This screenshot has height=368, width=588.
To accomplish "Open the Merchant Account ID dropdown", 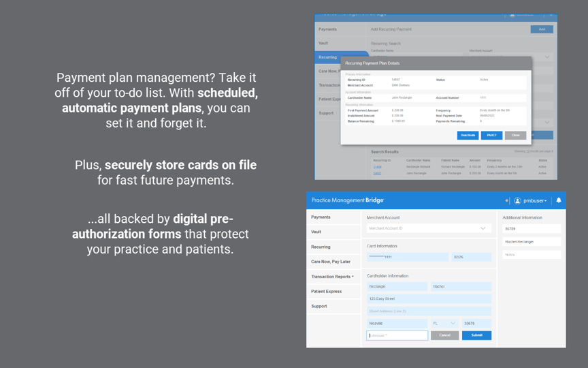I will [429, 228].
